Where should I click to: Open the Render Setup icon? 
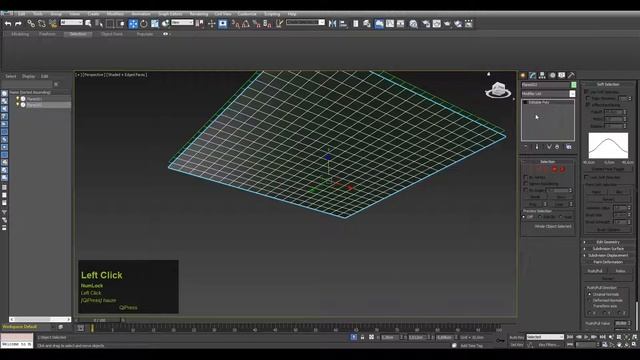click(426, 24)
